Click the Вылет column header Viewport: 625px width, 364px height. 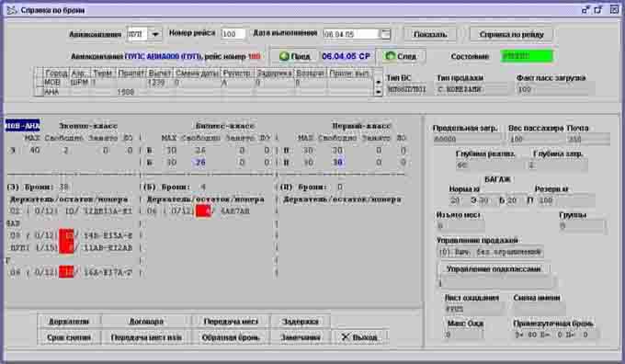[x=159, y=74]
